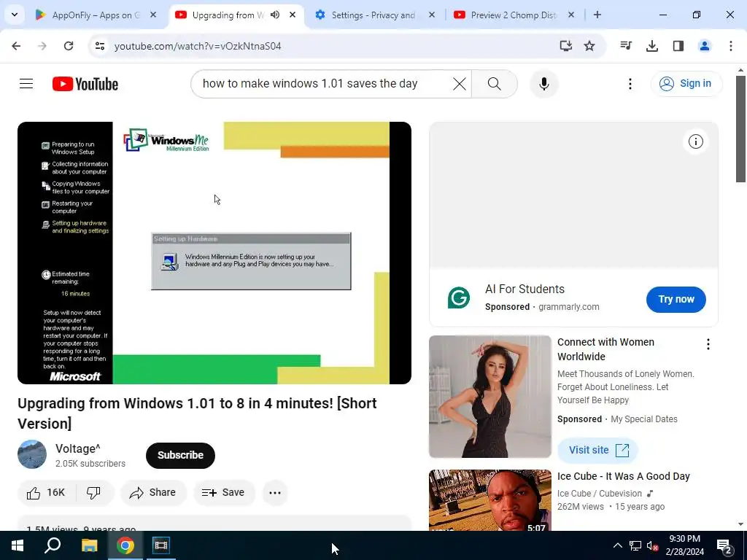Click Try now on Grammarly ad
This screenshot has height=560, width=747.
(x=676, y=300)
